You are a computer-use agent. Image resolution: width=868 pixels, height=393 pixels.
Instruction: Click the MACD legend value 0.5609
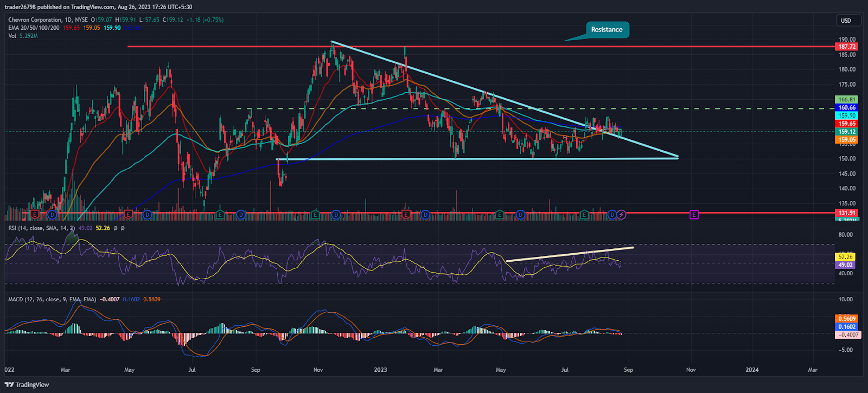pyautogui.click(x=152, y=299)
